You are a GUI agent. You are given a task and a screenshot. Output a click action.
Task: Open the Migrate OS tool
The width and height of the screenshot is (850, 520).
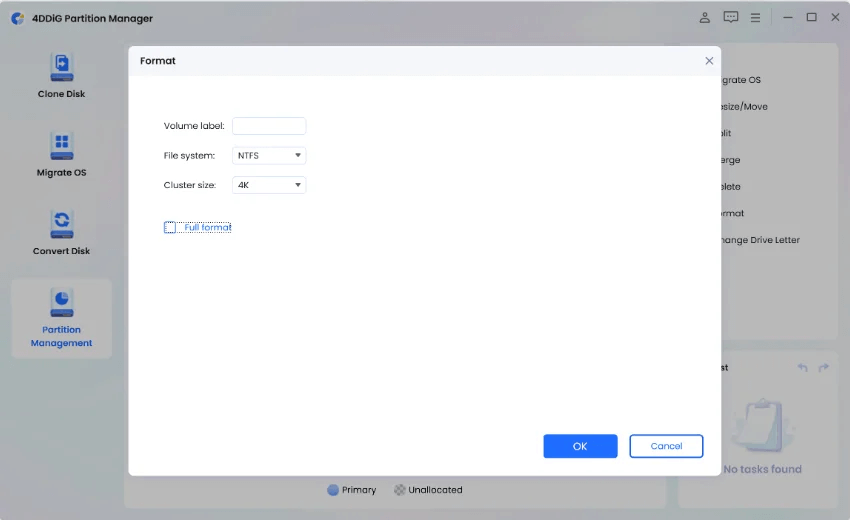tap(61, 154)
